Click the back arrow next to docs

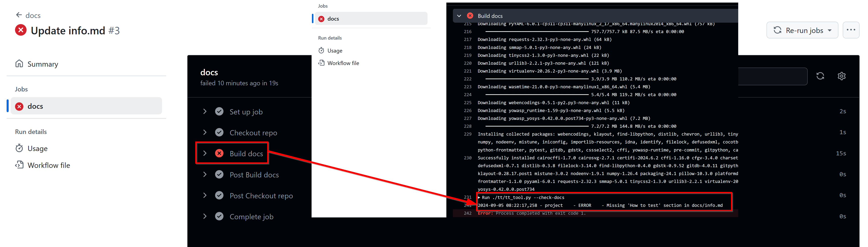point(19,15)
